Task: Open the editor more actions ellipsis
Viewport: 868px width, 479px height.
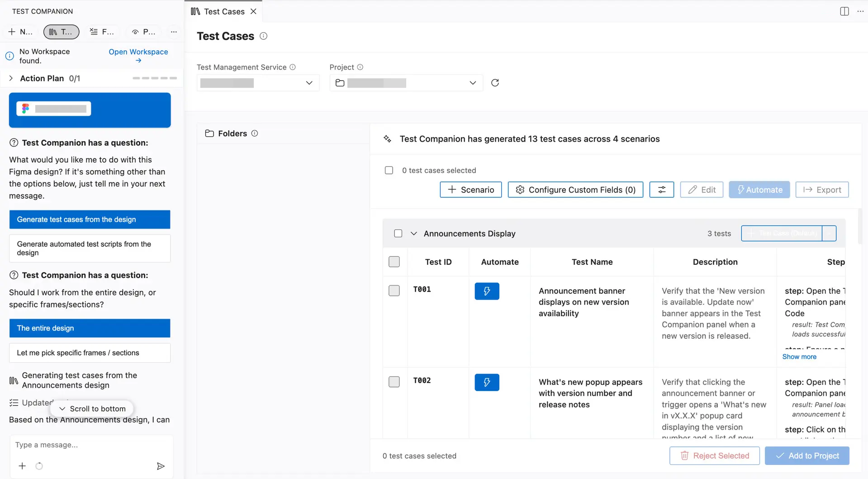Action: tap(860, 11)
